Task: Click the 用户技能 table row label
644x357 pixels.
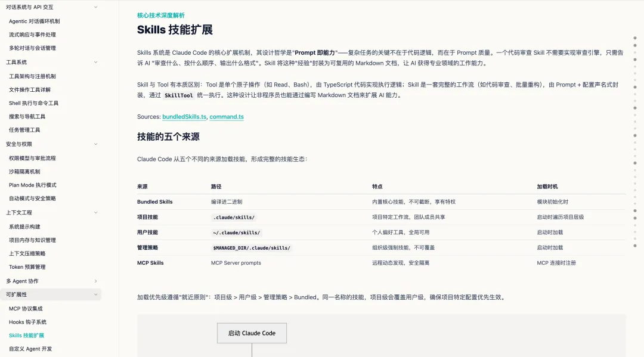Action: [x=147, y=232]
